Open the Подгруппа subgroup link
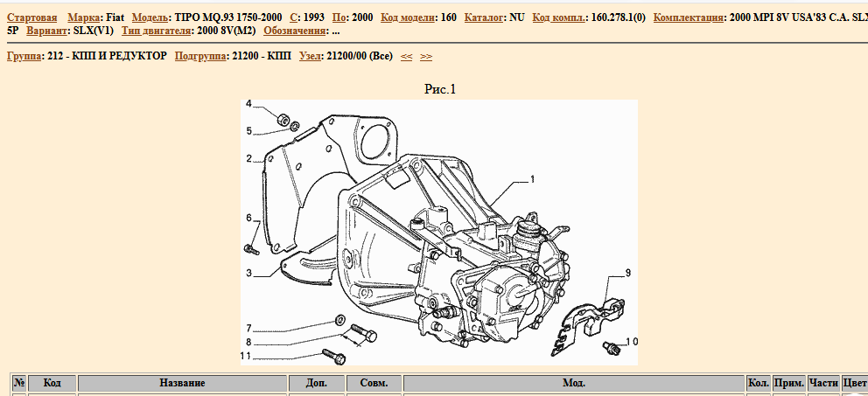The image size is (868, 396). [200, 56]
